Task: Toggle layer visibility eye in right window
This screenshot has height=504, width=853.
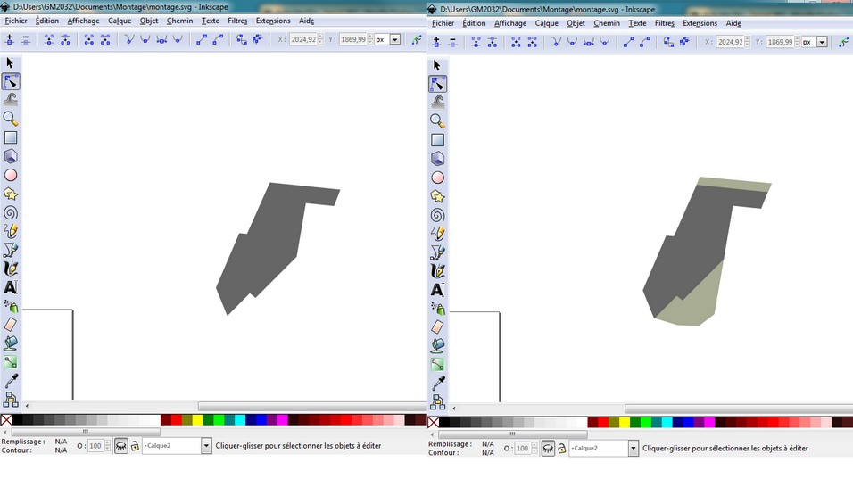Action: (548, 449)
